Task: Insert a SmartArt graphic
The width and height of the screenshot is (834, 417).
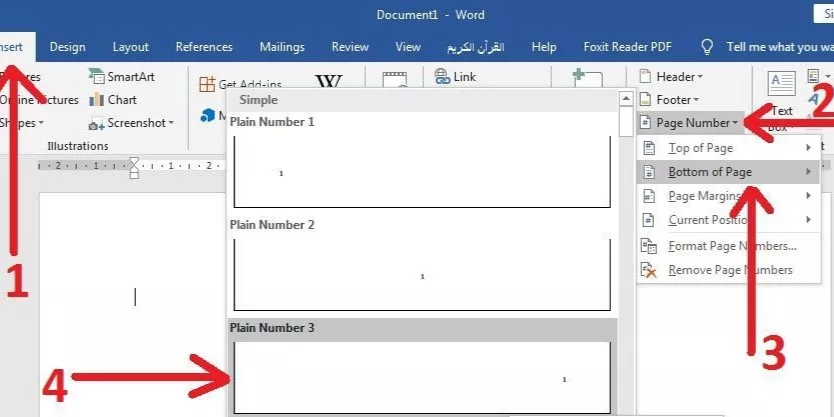Action: pyautogui.click(x=122, y=77)
